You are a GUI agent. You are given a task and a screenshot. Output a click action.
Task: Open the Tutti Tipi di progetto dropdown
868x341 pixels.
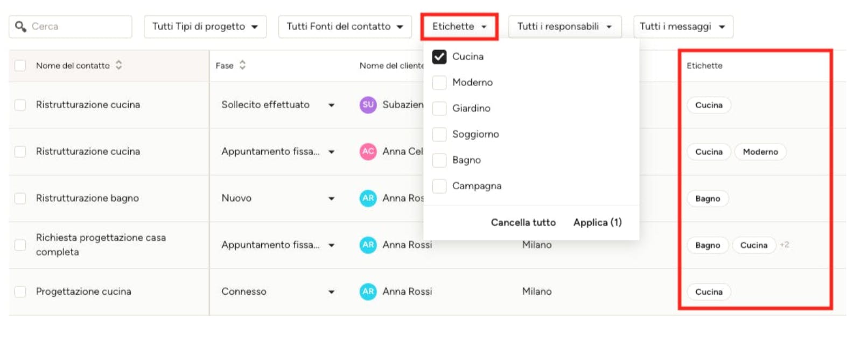[205, 26]
